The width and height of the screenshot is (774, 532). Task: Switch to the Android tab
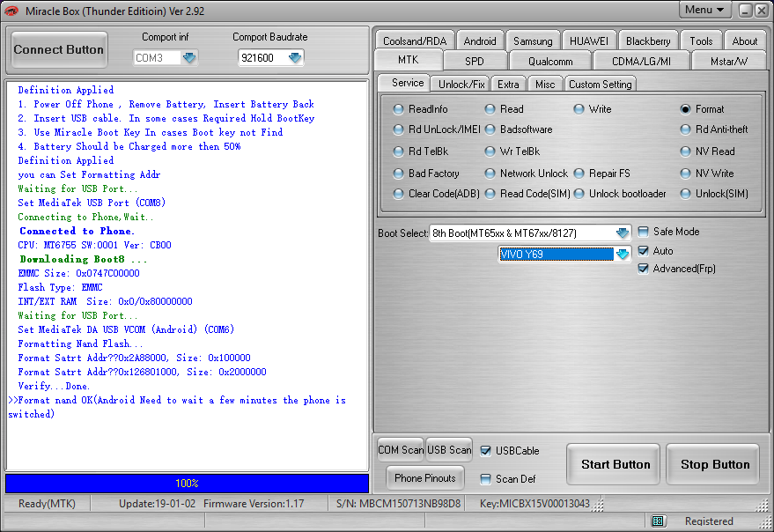[x=480, y=41]
